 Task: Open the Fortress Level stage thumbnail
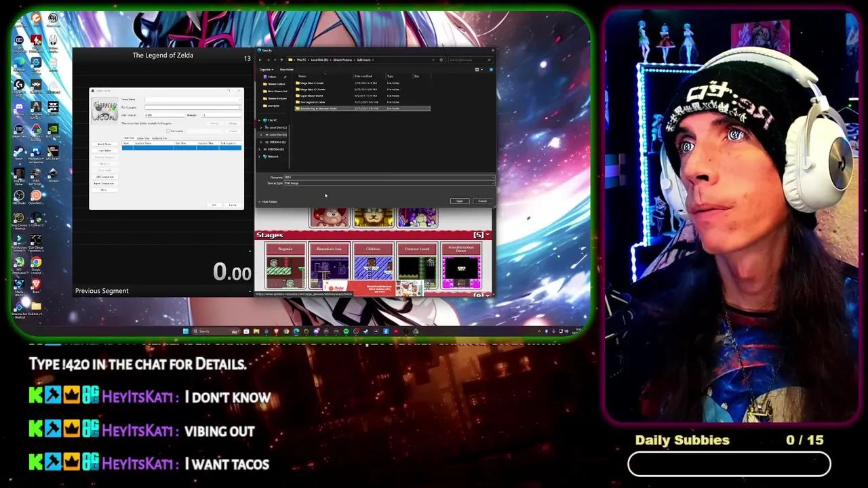pyautogui.click(x=417, y=266)
